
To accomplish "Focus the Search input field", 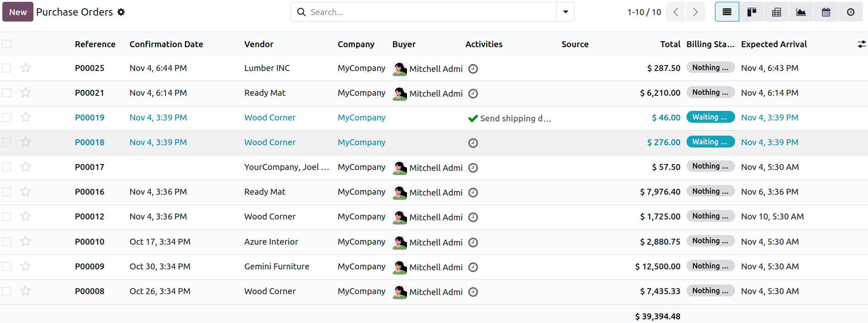I will [x=431, y=12].
